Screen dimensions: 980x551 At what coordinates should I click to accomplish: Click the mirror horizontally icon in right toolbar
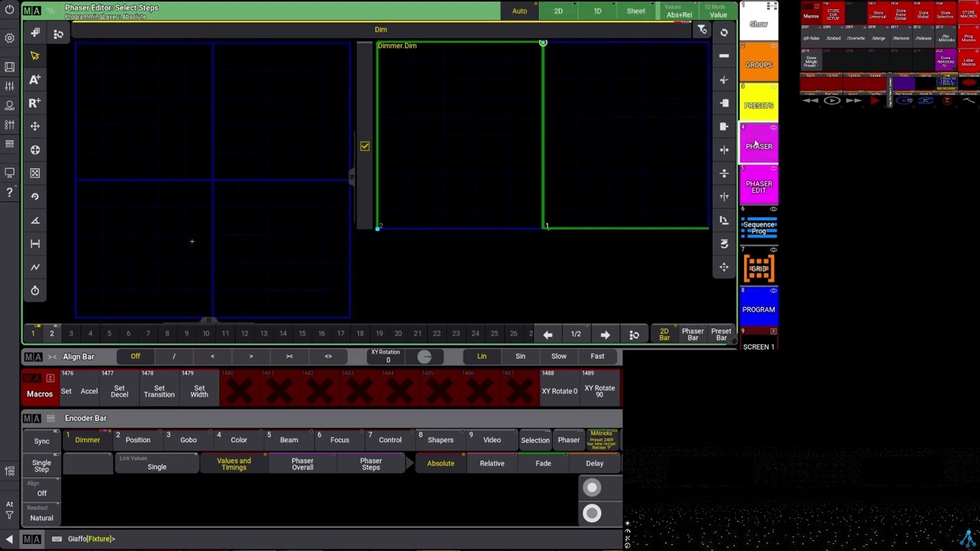(724, 150)
